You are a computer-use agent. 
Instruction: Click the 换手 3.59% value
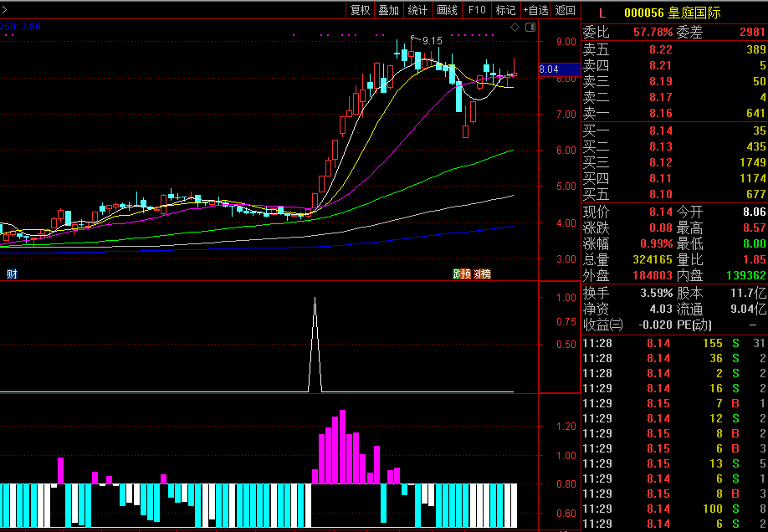pyautogui.click(x=657, y=294)
